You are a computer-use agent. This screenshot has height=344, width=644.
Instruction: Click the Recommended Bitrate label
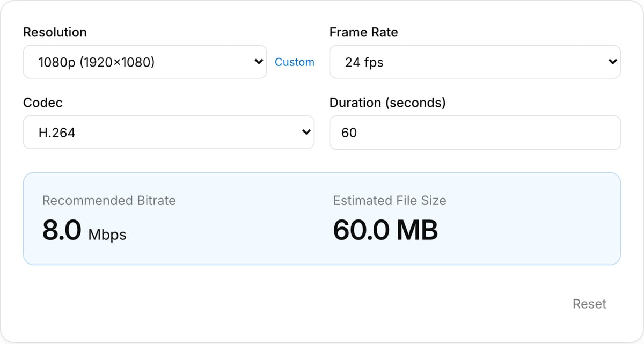tap(109, 201)
